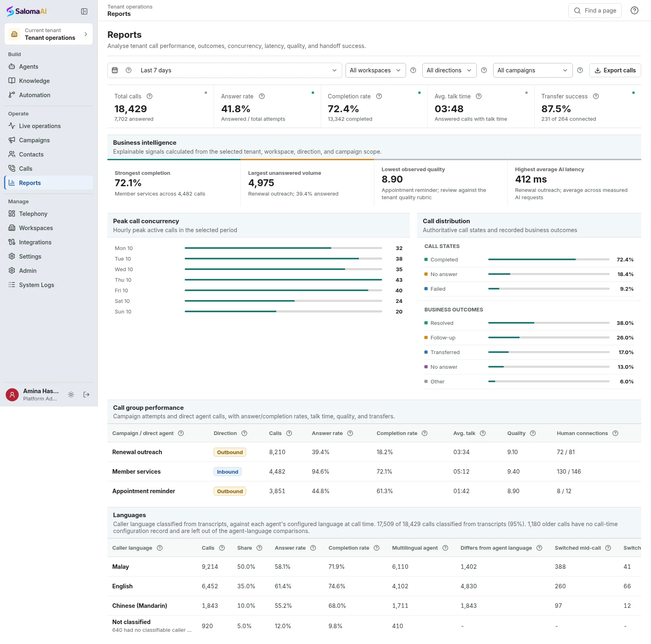Show info for Quality column header
Viewport: 651px width, 644px height.
click(x=533, y=433)
